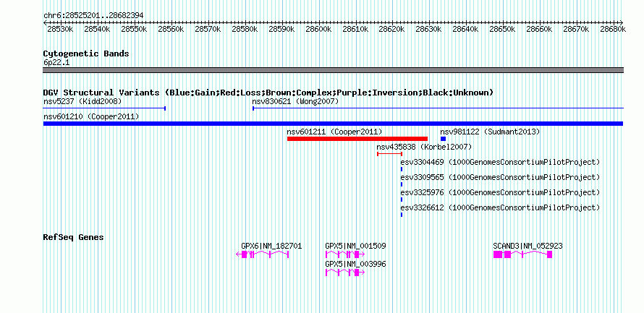This screenshot has height=313, width=644.
Task: Open esv3326612 variant label
Action: point(500,207)
